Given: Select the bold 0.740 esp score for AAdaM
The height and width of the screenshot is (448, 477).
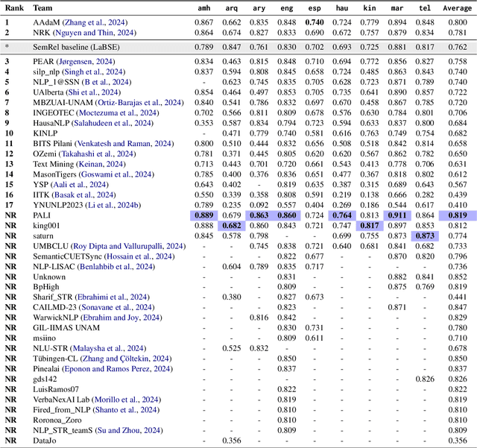Looking at the screenshot, I should coord(314,23).
